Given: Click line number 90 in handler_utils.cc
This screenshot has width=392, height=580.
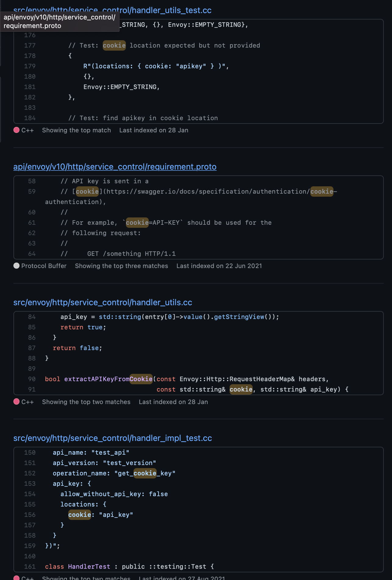Looking at the screenshot, I should pyautogui.click(x=32, y=379).
